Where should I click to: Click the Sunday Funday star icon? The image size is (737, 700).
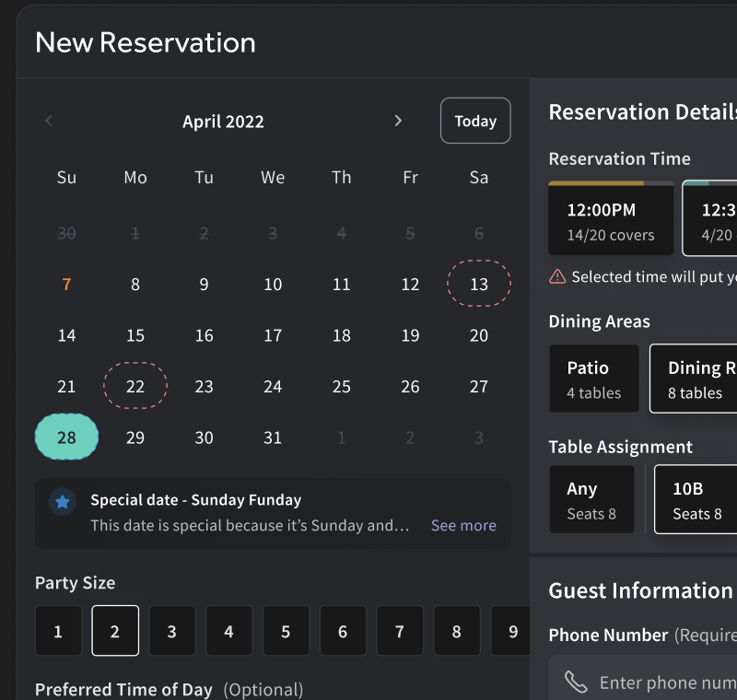tap(62, 502)
